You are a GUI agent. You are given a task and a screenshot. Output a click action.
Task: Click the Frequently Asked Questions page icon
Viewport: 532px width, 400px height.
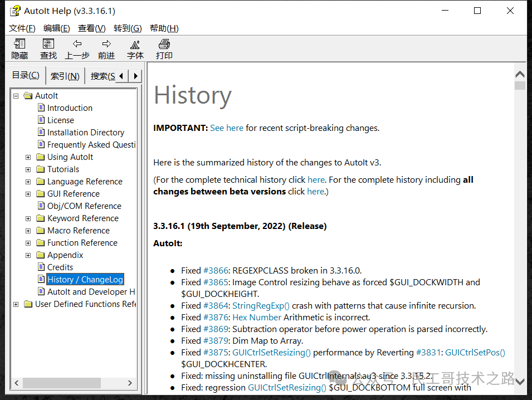pyautogui.click(x=41, y=144)
